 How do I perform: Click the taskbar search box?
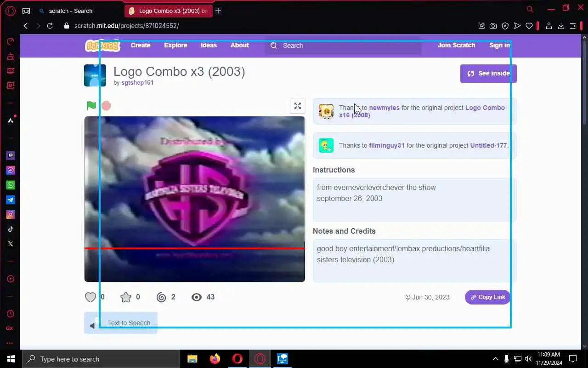(x=101, y=359)
